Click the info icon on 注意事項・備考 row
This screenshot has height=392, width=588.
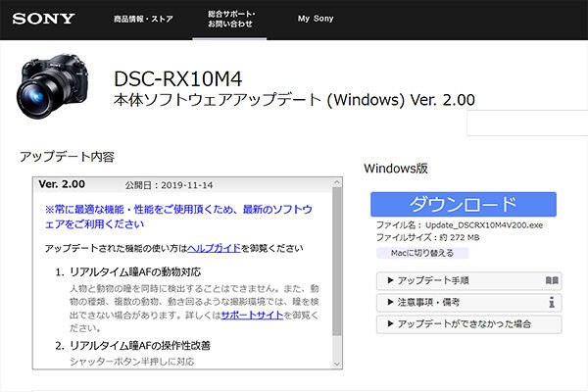click(x=552, y=302)
